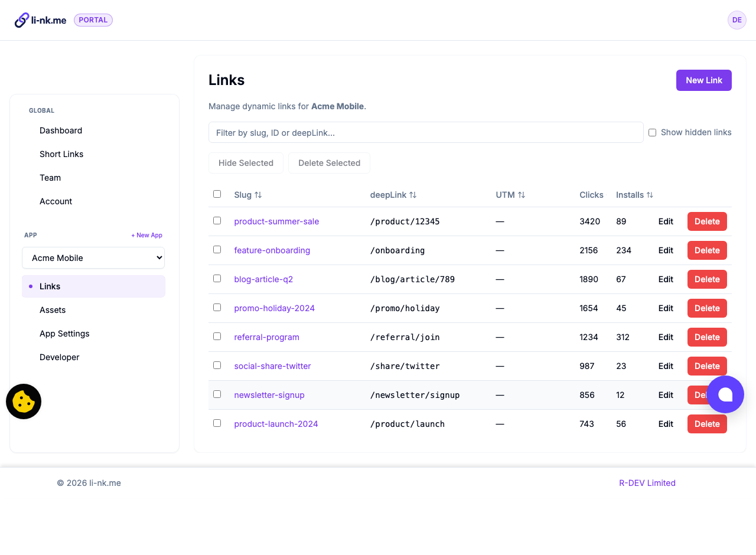Delete the product-launch-2024 link
This screenshot has height=555, width=756.
coord(707,424)
